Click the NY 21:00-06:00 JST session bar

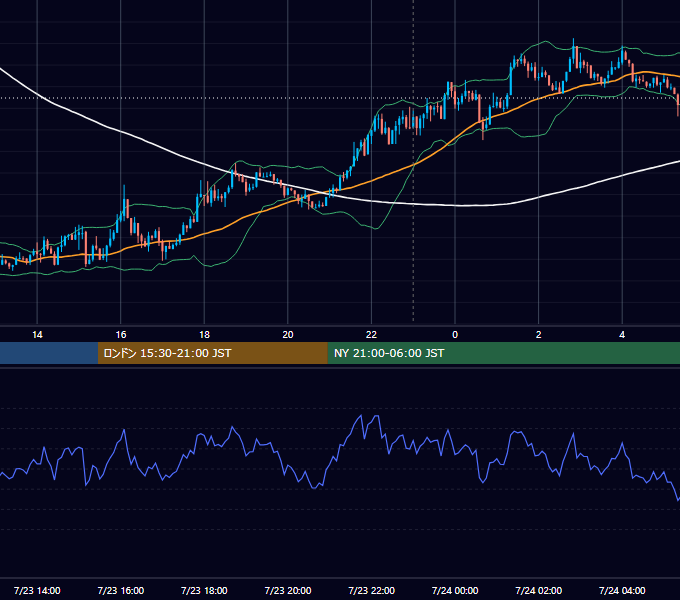coord(504,353)
